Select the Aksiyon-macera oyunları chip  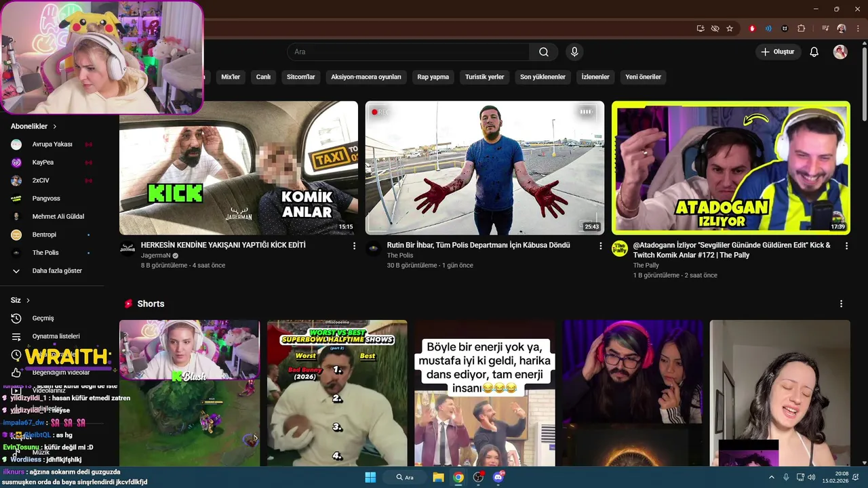[366, 77]
